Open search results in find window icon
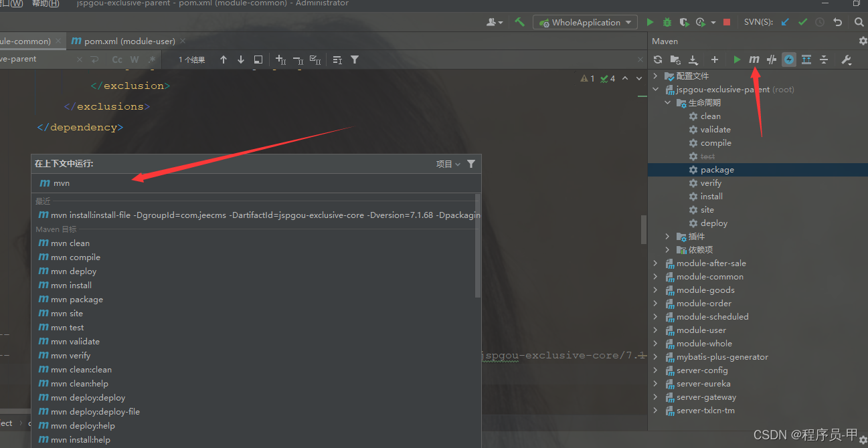This screenshot has height=448, width=868. click(258, 60)
